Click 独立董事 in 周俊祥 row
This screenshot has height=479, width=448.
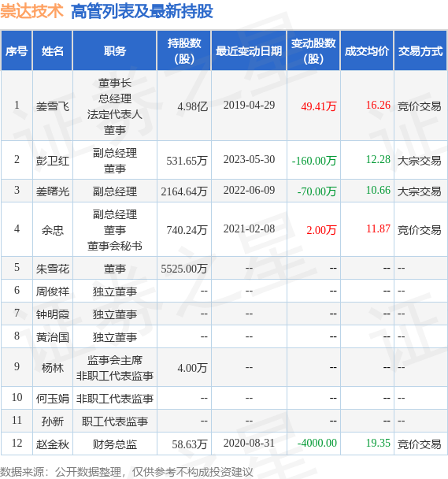point(115,291)
